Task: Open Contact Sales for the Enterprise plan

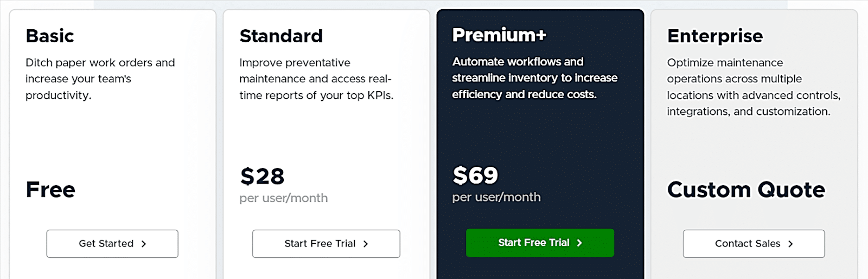Action: (753, 244)
